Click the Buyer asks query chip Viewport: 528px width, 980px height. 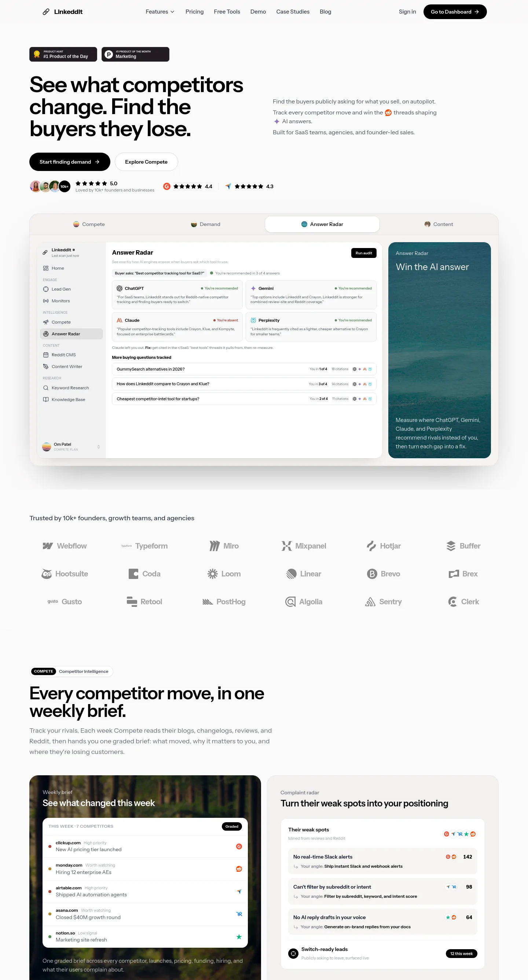159,273
